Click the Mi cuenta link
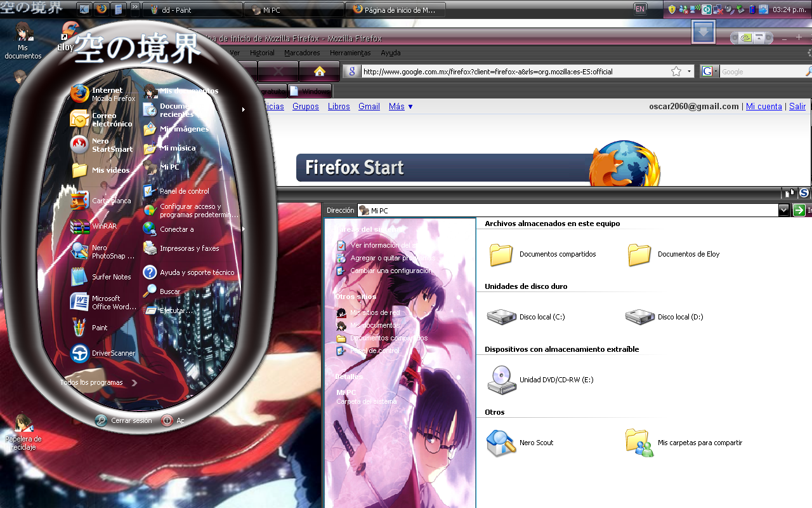Viewport: 812px width, 508px height. 764,107
